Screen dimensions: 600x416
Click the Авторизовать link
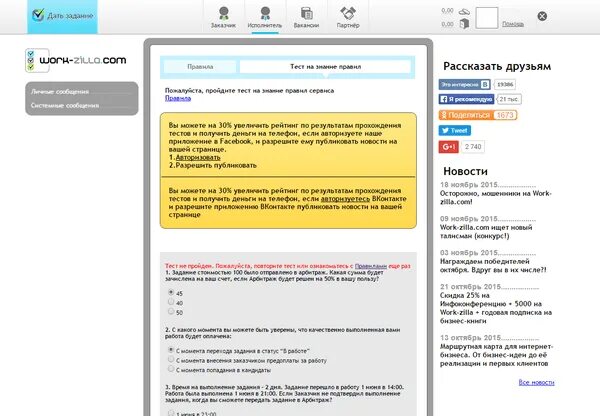pos(198,157)
